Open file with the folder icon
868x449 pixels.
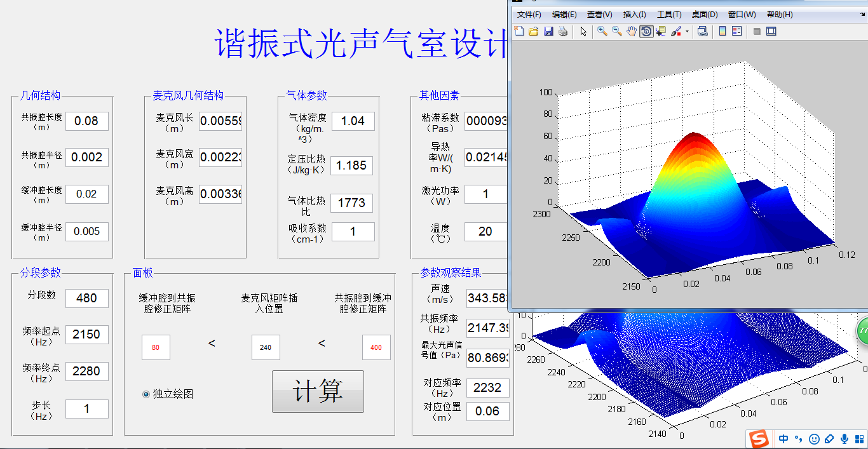click(534, 31)
